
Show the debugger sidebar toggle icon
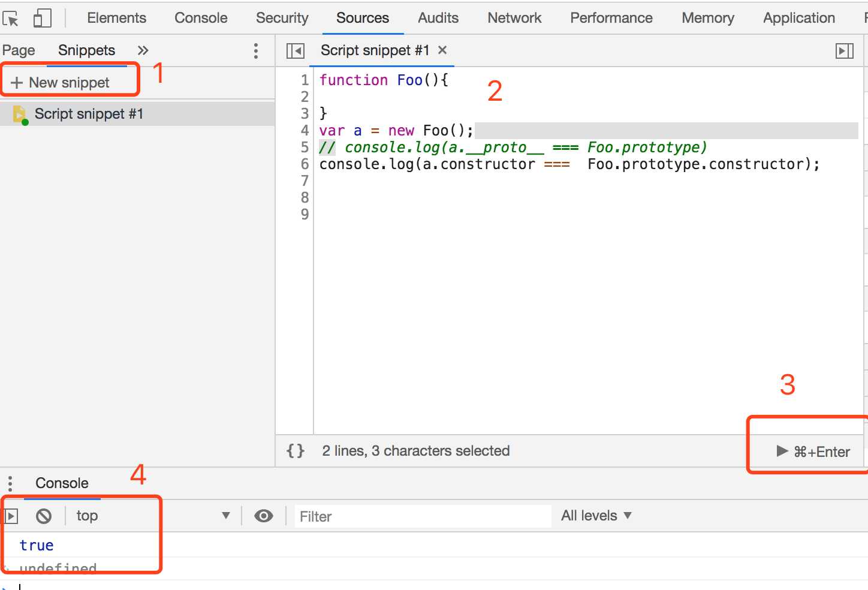coord(844,51)
